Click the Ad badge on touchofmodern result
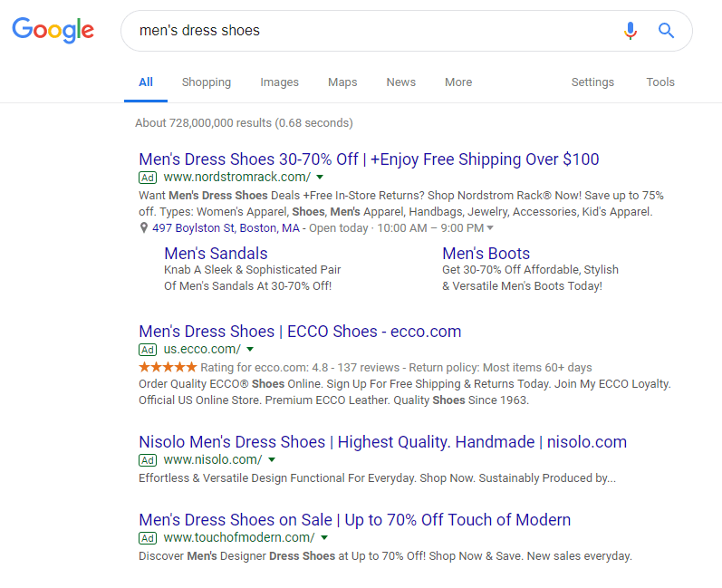Image resolution: width=722 pixels, height=588 pixels. (148, 538)
